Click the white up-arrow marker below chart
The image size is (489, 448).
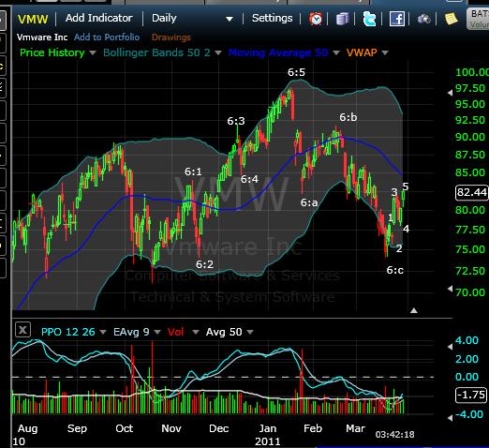(x=414, y=310)
